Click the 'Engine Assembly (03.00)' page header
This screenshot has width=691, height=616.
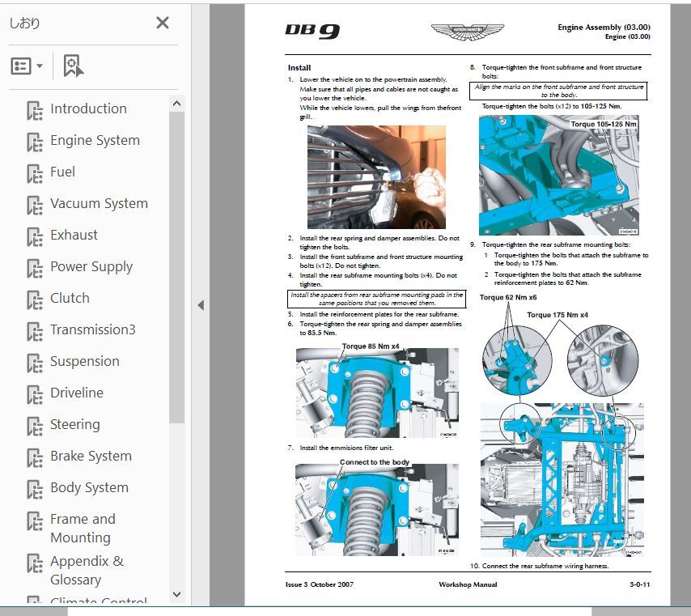coord(604,27)
